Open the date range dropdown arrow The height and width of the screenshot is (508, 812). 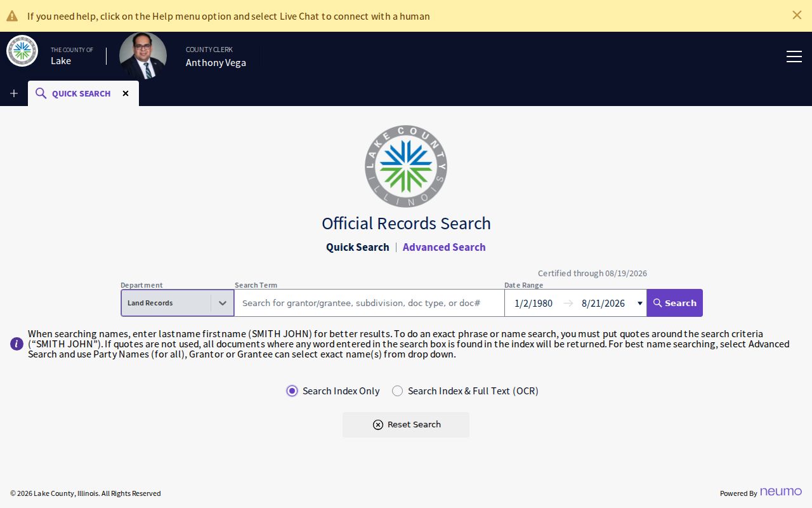[639, 303]
